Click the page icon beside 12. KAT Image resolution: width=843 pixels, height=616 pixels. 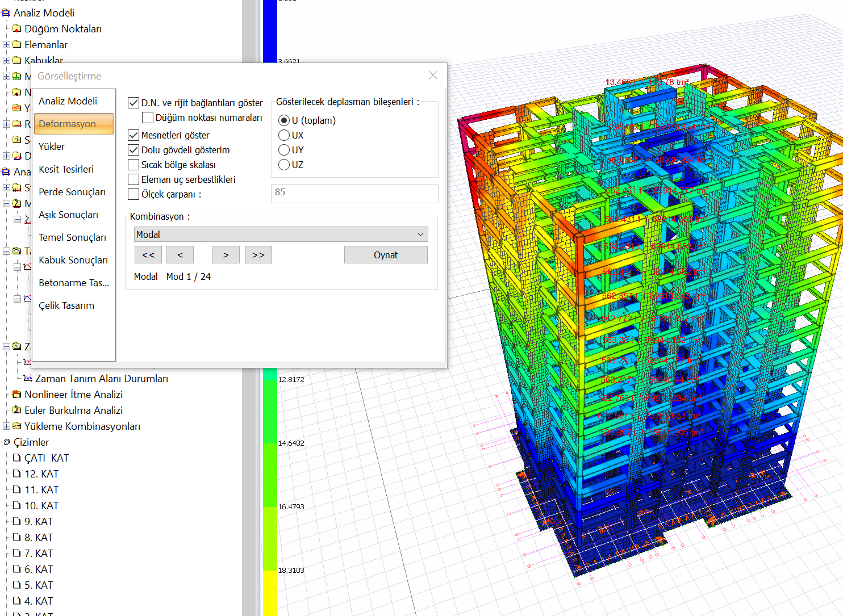coord(17,474)
